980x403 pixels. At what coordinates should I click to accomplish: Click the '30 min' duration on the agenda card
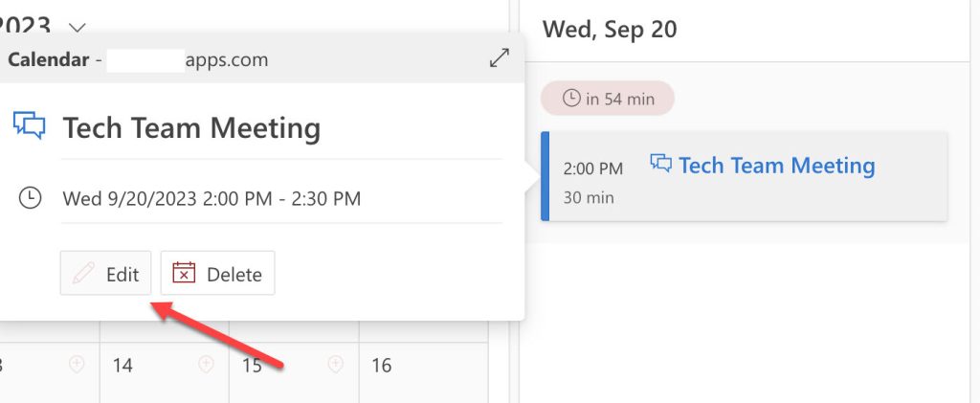[x=589, y=198]
